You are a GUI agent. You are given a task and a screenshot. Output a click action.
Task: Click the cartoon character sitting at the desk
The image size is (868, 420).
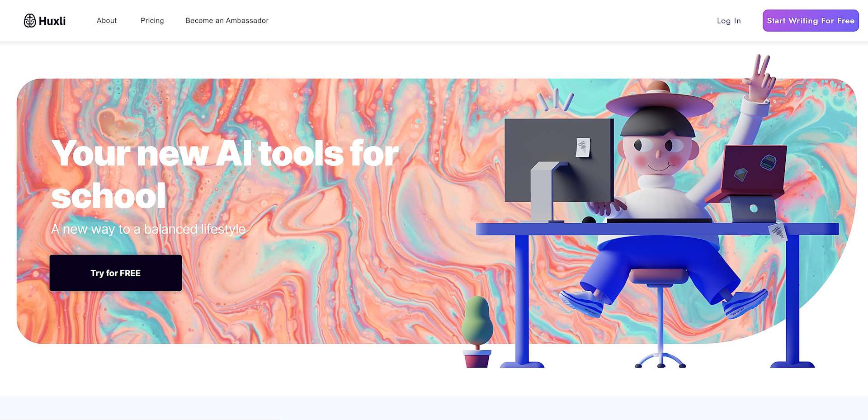click(x=656, y=181)
